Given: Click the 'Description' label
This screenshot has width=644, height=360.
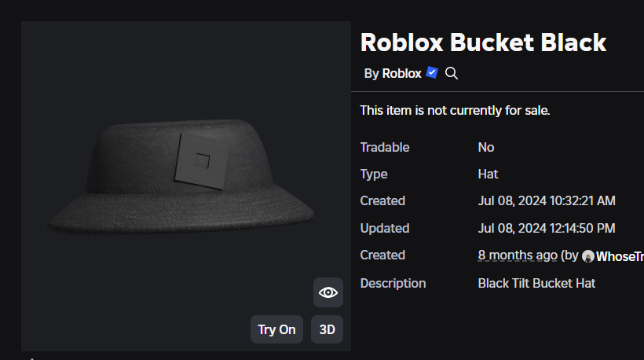Looking at the screenshot, I should pyautogui.click(x=393, y=283).
